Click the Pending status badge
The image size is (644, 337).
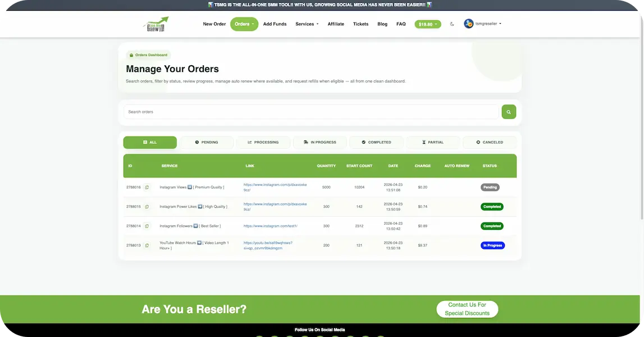(x=490, y=188)
